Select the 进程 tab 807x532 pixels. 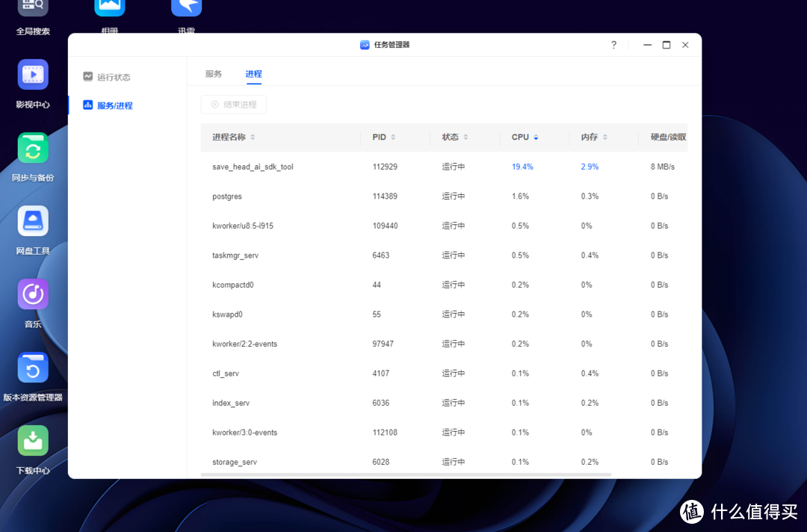coord(253,74)
